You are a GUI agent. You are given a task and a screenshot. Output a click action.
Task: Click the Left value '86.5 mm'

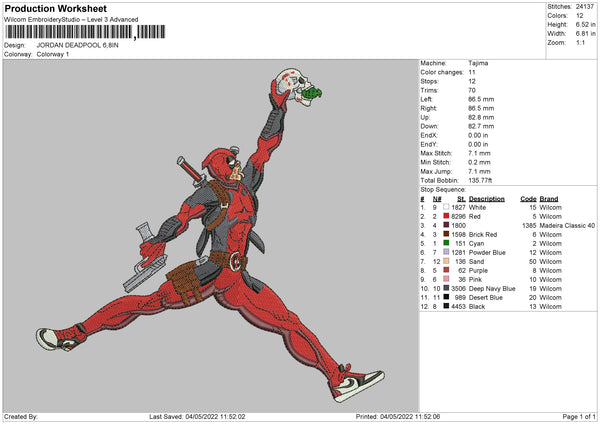click(481, 99)
